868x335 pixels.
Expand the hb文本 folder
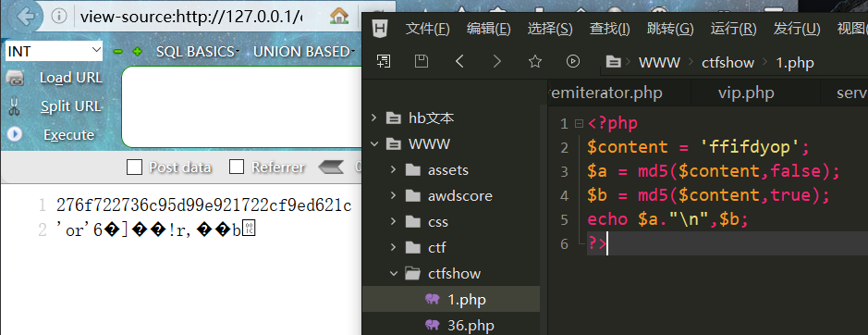(x=374, y=118)
